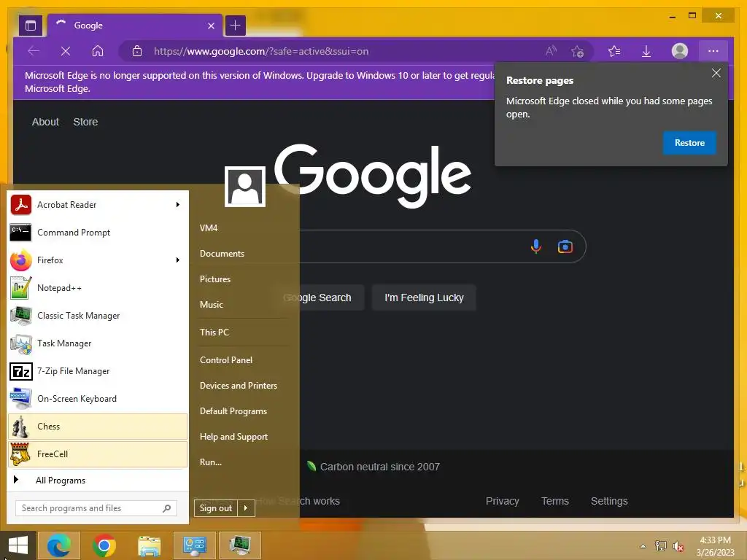Click the Search programs and files box
Screen dimensions: 747x560
tap(96, 508)
